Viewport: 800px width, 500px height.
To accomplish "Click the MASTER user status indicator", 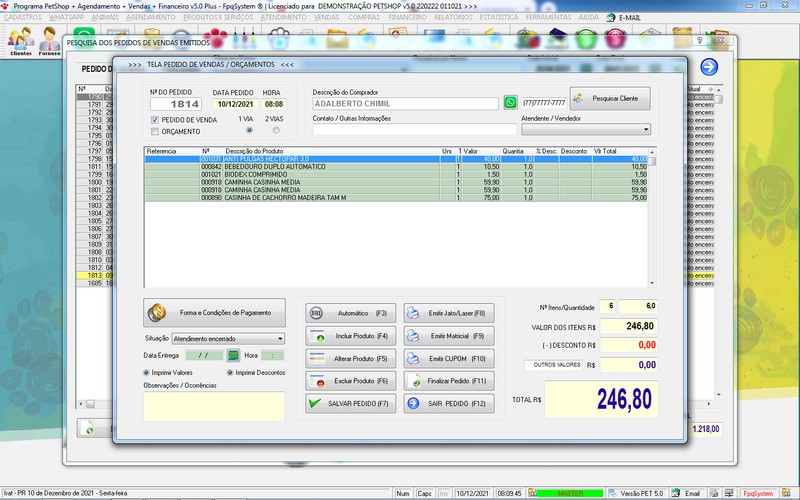I will coord(570,493).
